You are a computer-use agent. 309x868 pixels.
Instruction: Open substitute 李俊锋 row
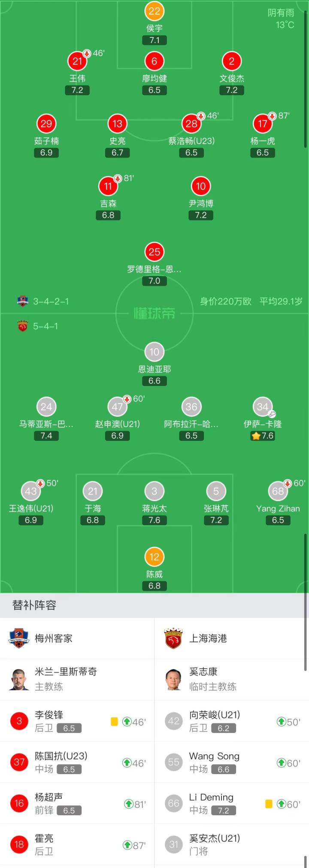(77, 721)
